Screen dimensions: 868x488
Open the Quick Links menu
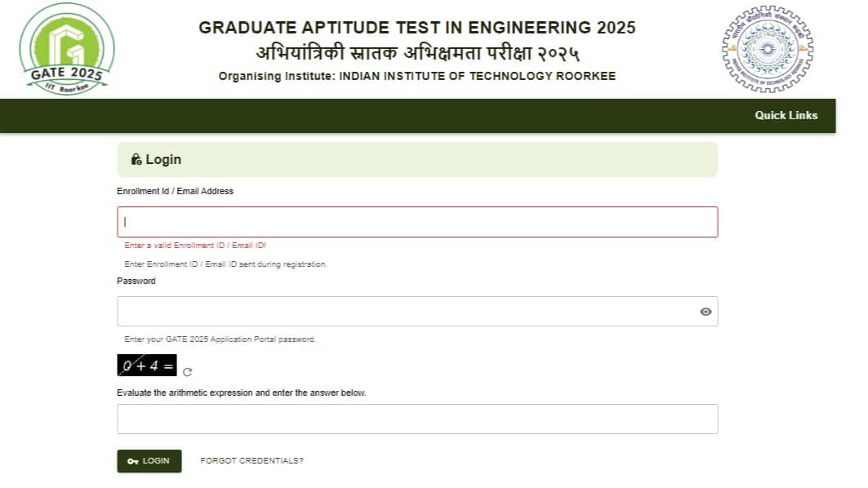(786, 116)
